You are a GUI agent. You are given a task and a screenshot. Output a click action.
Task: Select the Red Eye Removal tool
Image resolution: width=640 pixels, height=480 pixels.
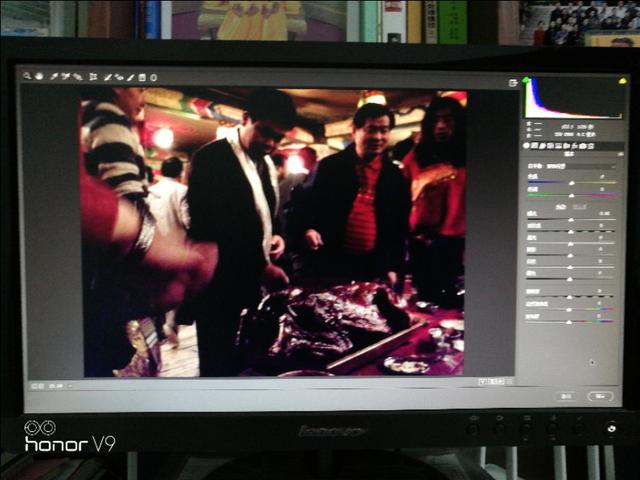(119, 77)
